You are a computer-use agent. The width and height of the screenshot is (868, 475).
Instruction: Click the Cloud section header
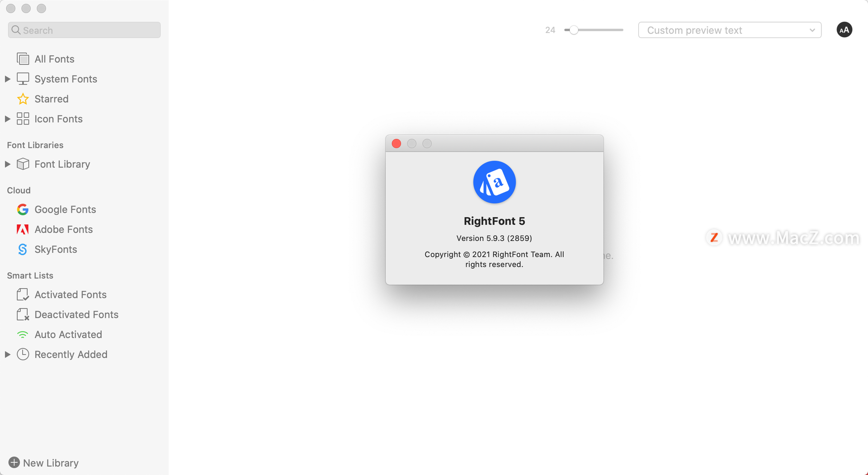coord(19,190)
